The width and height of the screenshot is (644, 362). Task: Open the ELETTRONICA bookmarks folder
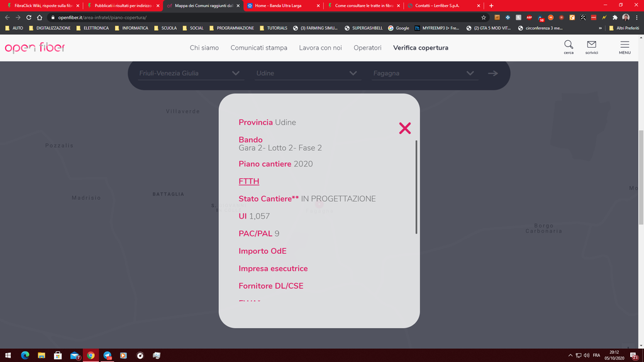92,28
